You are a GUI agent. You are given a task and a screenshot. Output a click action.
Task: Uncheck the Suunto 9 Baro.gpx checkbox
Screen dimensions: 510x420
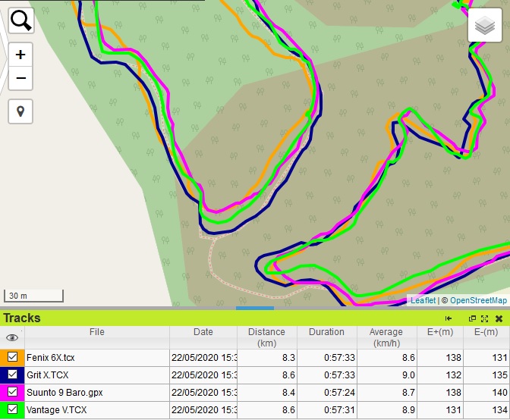(x=13, y=392)
